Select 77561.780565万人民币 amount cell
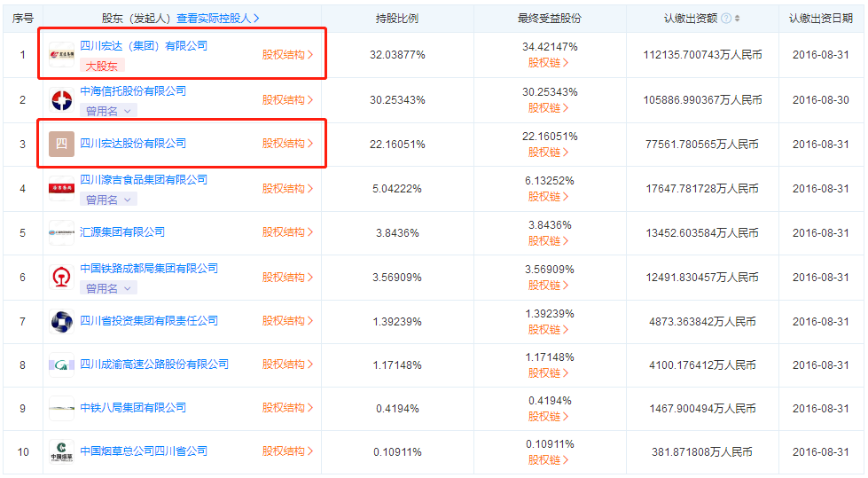Image resolution: width=868 pixels, height=478 pixels. 702,145
